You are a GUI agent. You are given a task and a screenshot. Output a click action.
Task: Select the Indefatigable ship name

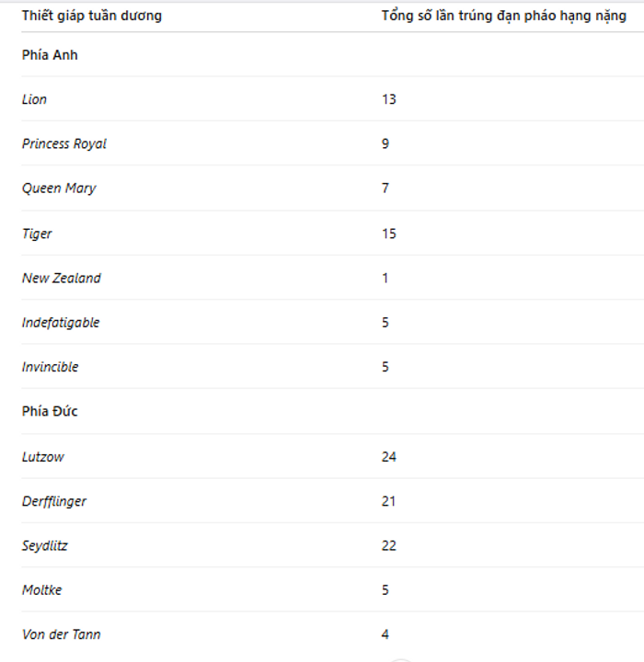click(x=61, y=323)
